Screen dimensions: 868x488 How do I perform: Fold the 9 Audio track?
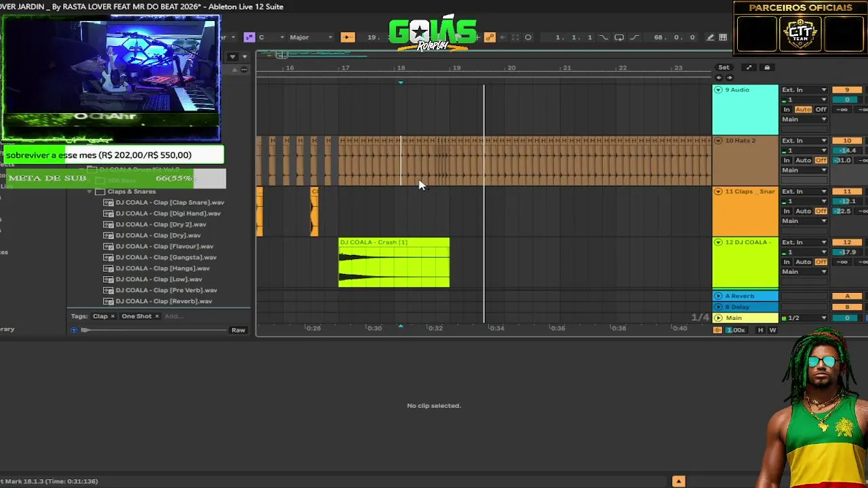coord(719,89)
